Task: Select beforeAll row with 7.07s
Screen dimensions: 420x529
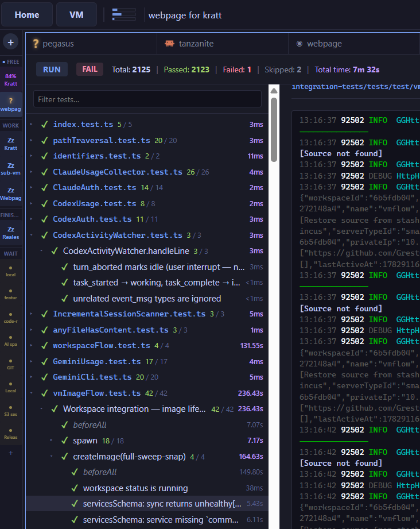Action: pos(147,425)
